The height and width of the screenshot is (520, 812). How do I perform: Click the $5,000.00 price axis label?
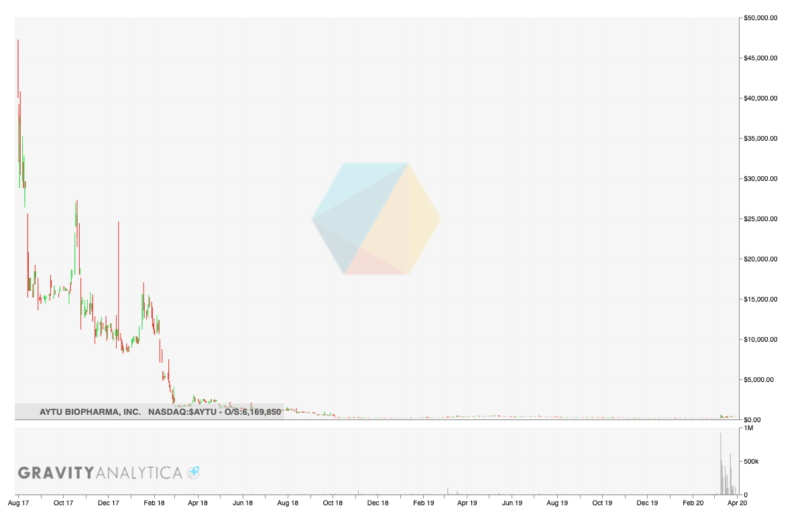758,380
